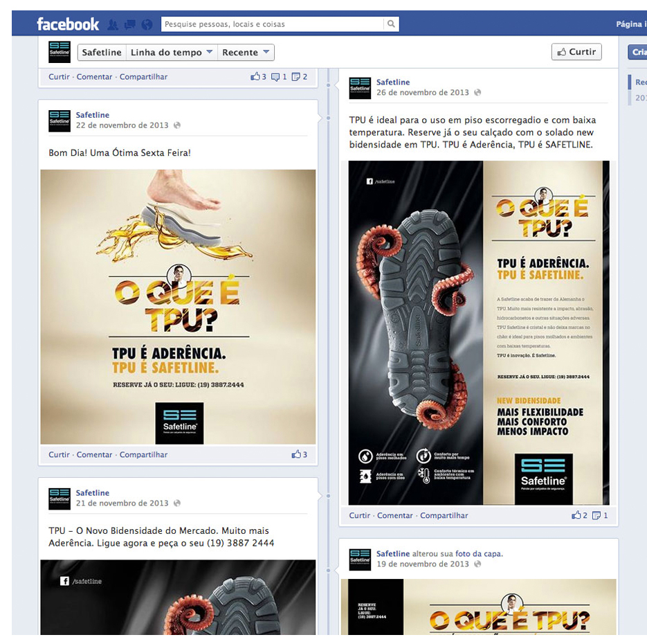Click Compartilhar on top left post

click(x=144, y=77)
